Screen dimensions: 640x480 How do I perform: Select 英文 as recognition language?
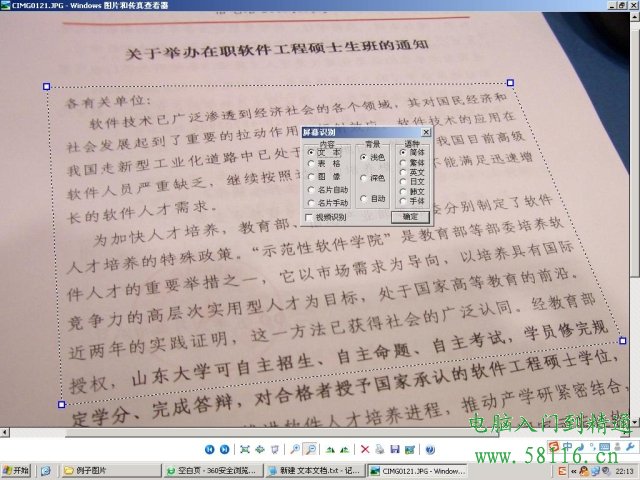pyautogui.click(x=402, y=172)
